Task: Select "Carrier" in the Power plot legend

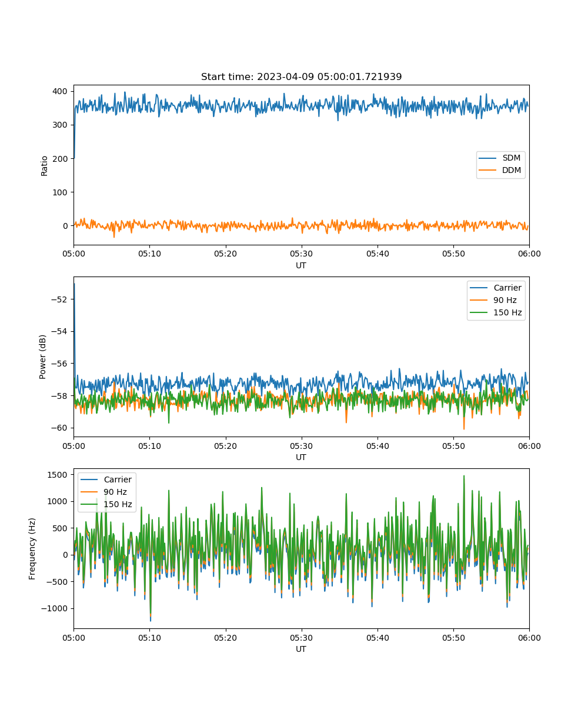Action: tap(507, 288)
